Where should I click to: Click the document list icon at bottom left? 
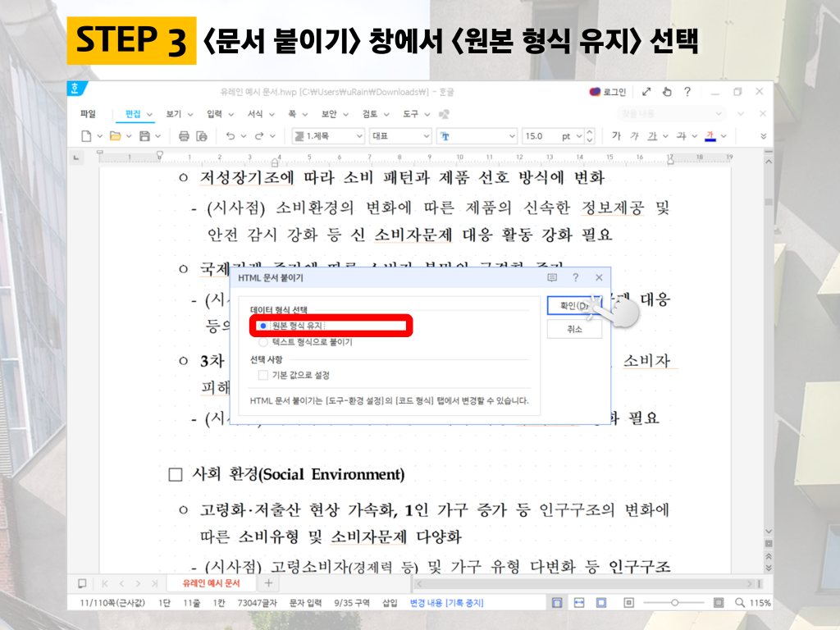[82, 583]
